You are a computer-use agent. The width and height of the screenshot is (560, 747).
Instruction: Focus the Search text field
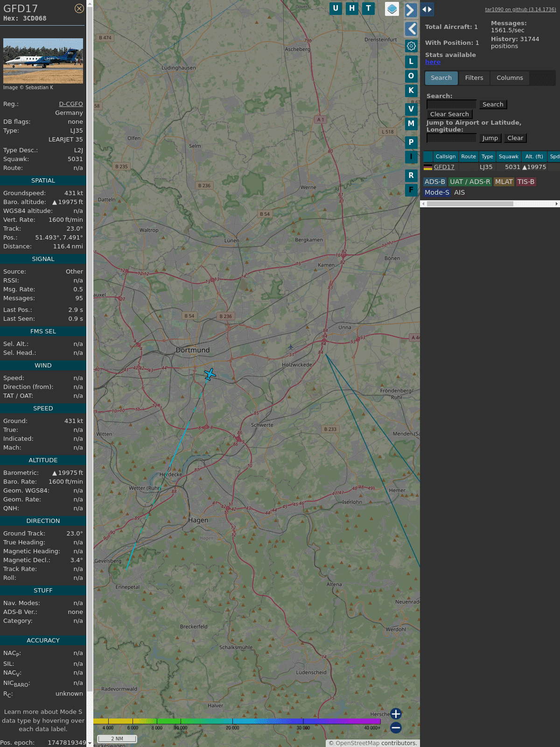[x=451, y=105]
